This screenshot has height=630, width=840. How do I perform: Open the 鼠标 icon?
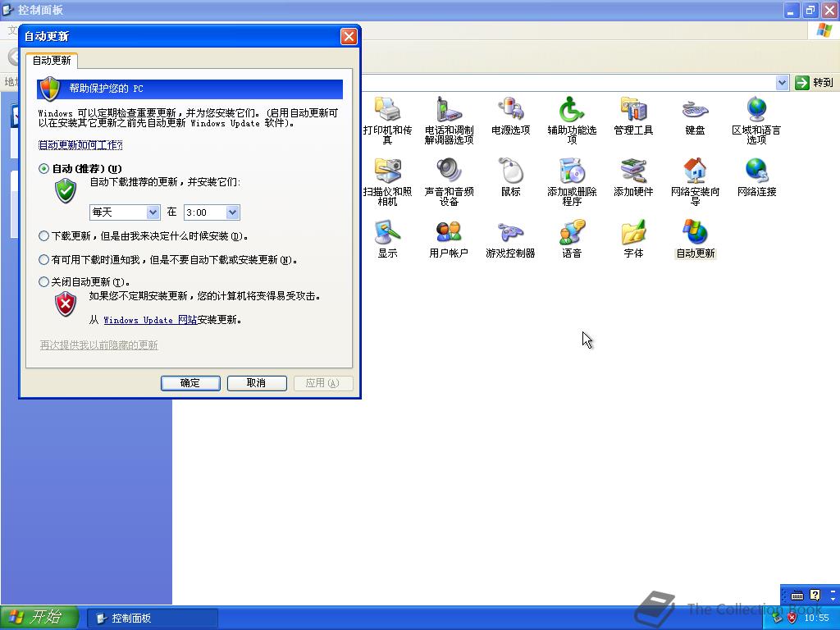[510, 177]
